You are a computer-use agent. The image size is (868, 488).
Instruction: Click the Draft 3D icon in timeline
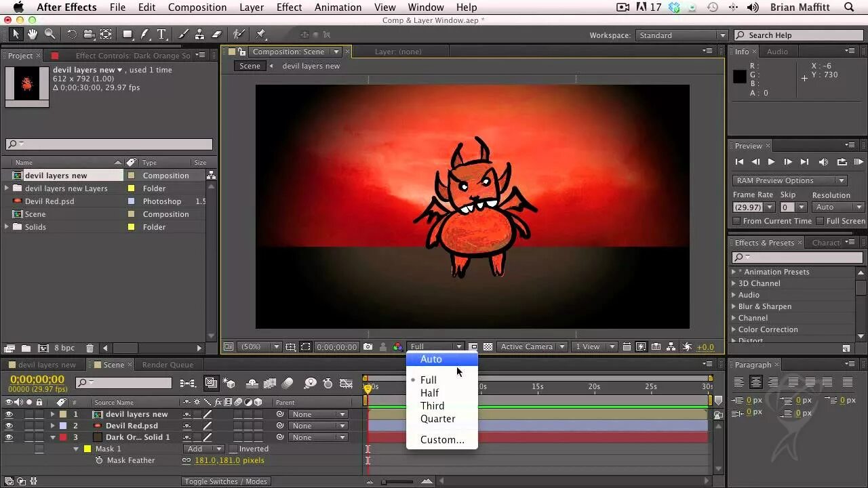(229, 383)
